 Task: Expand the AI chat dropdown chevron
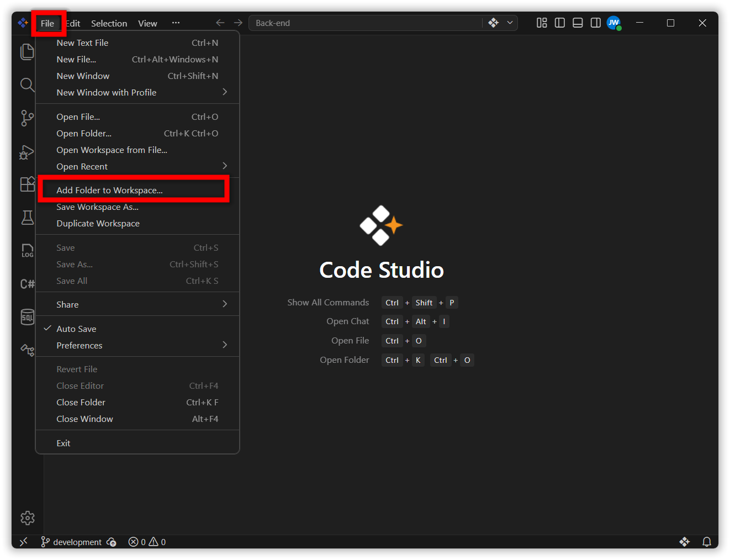coord(510,23)
